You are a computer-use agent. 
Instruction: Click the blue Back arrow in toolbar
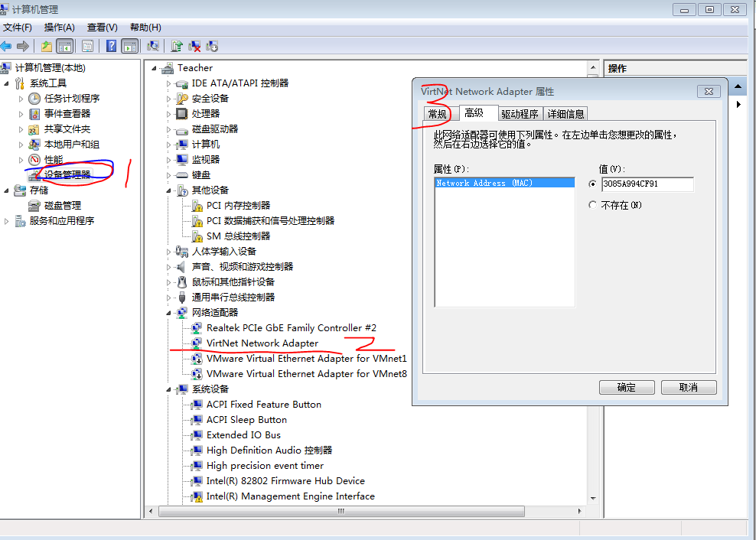coord(7,46)
